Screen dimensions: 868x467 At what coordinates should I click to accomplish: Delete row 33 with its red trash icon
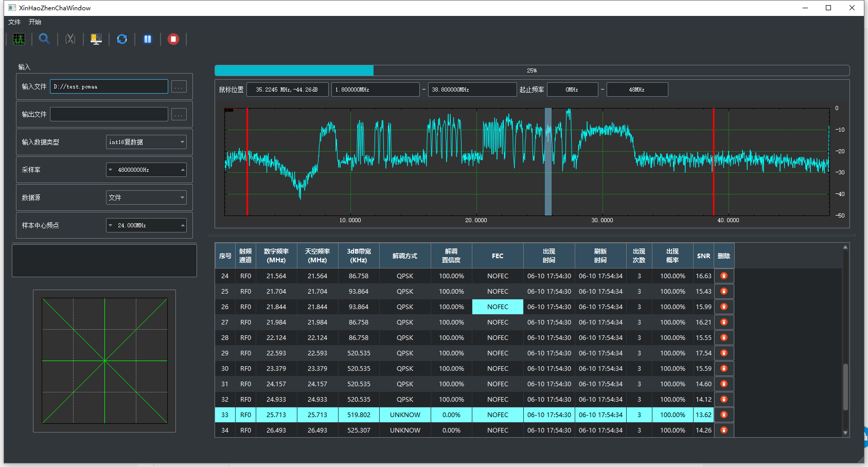coord(724,415)
